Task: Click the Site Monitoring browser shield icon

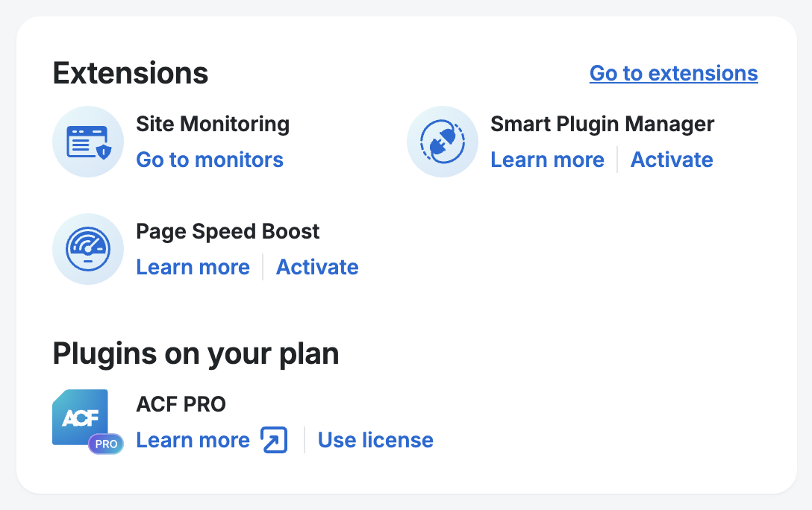Action: coord(88,142)
